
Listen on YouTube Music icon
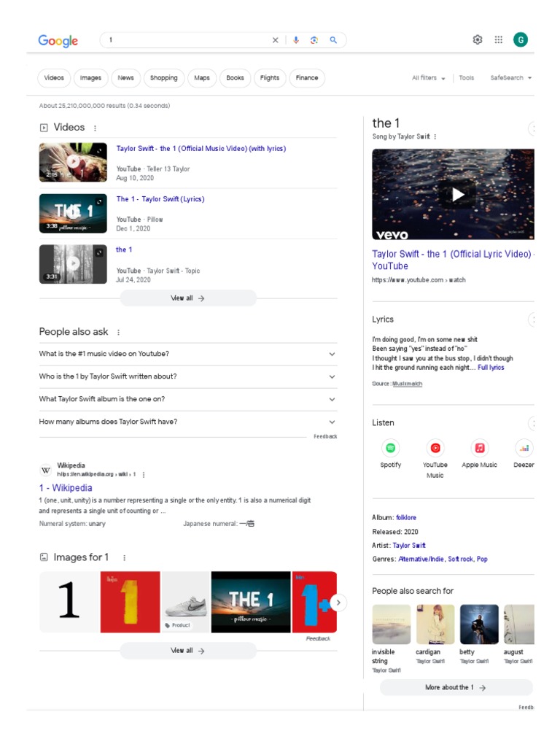tap(435, 448)
